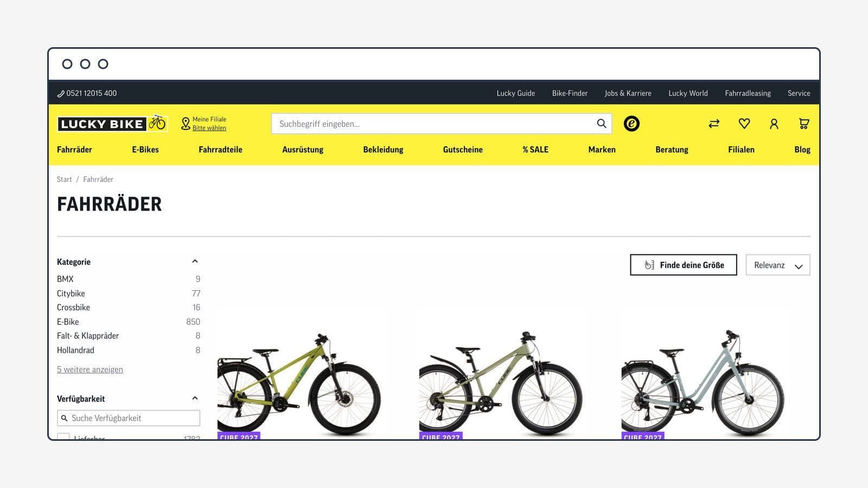Click the store location pin icon
The height and width of the screenshot is (488, 868).
(x=186, y=124)
